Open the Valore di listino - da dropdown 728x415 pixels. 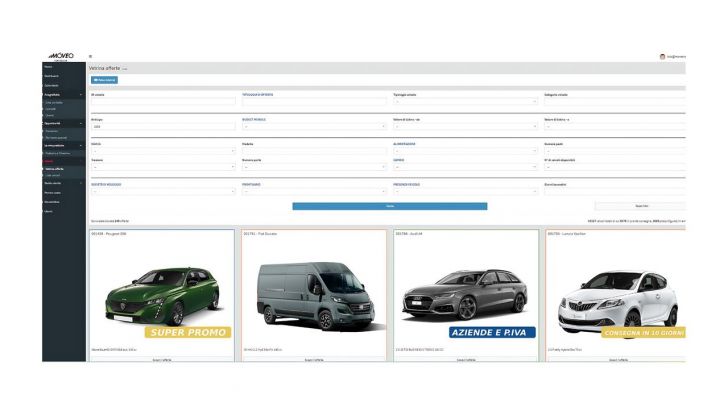pyautogui.click(x=465, y=126)
